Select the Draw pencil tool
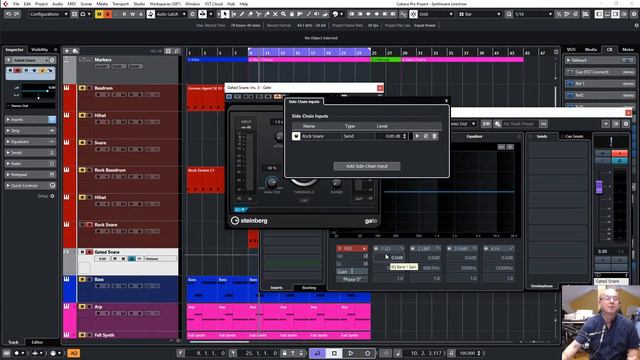Viewport: 640px width, 360px height. point(242,14)
